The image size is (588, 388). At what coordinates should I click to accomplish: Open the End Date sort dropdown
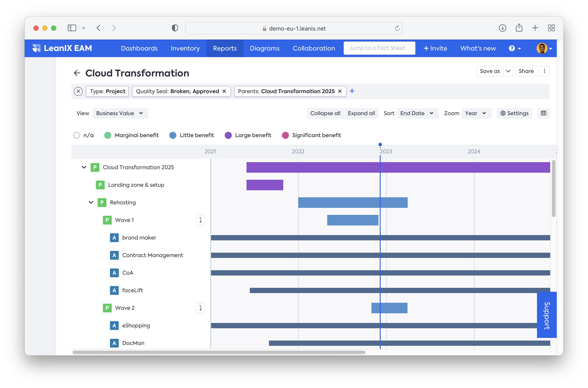tap(417, 113)
